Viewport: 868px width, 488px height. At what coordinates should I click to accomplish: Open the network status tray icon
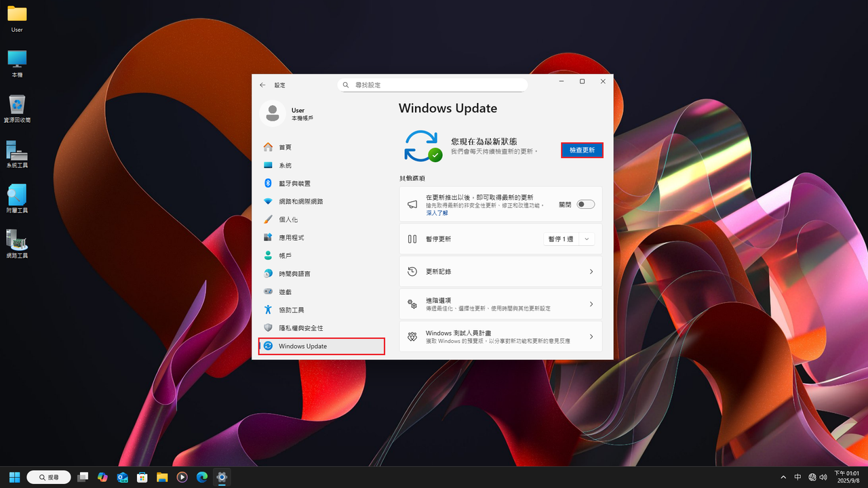coord(812,477)
